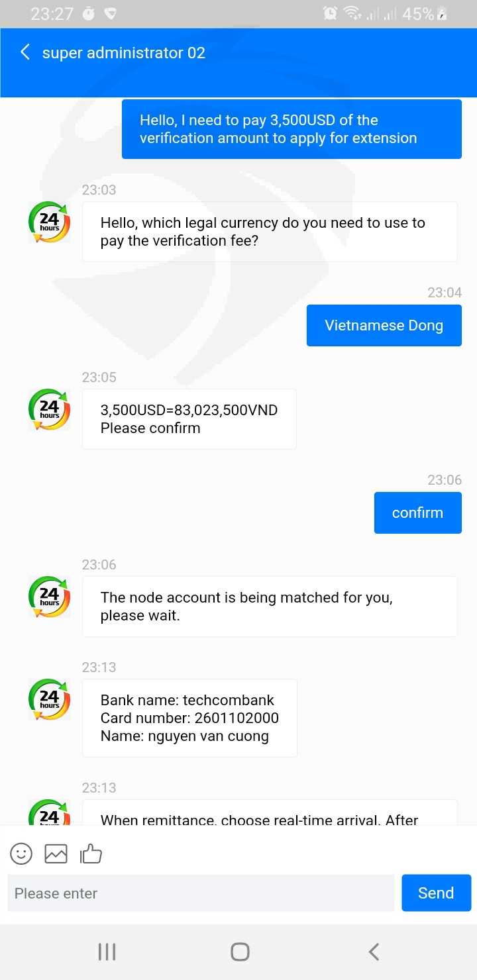
Task: Click the Send button
Action: (436, 893)
